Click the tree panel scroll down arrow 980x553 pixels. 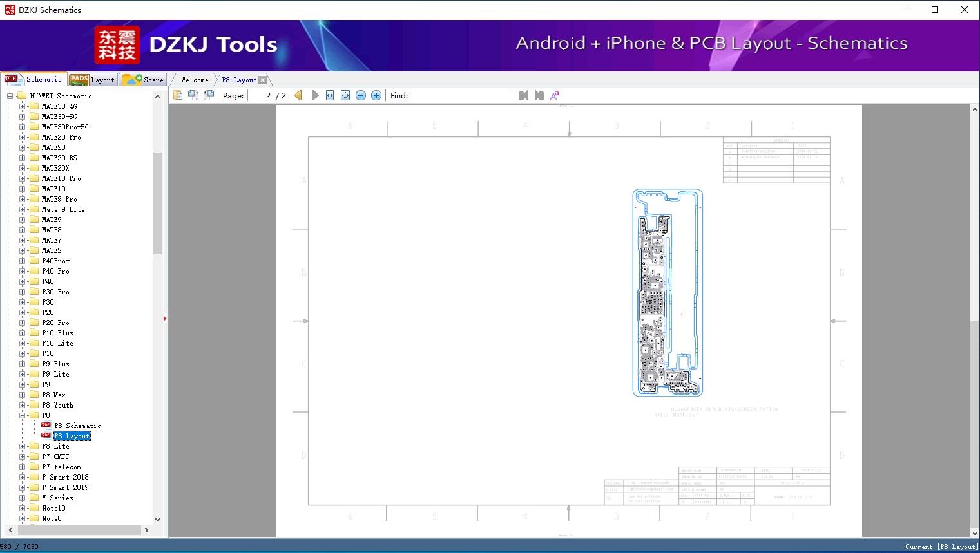pos(157,519)
